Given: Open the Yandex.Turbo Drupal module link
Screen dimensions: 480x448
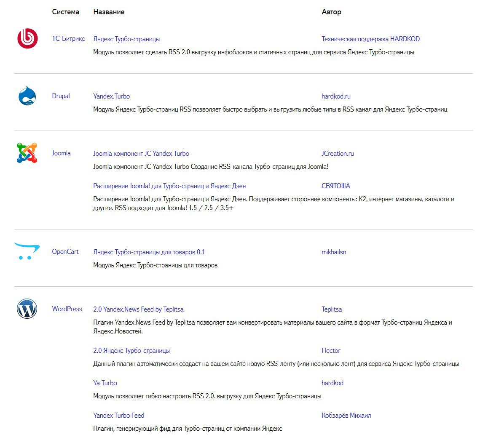Looking at the screenshot, I should click(x=111, y=96).
